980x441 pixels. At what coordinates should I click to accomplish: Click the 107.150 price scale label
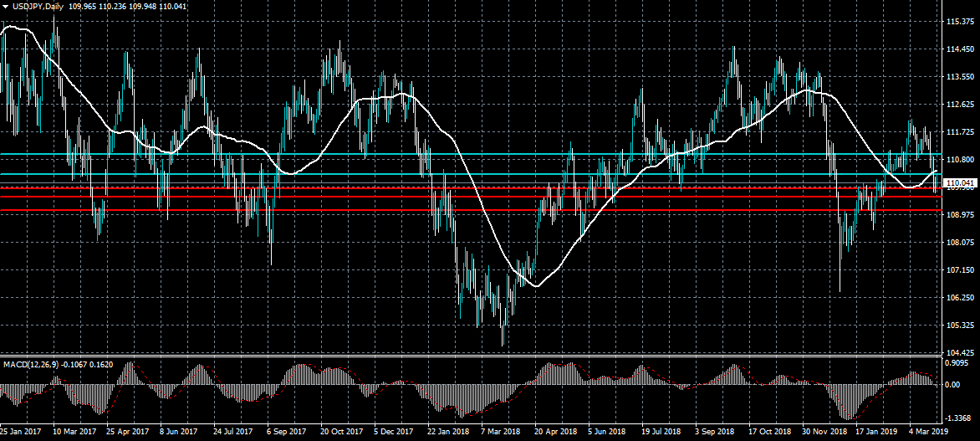coord(957,269)
